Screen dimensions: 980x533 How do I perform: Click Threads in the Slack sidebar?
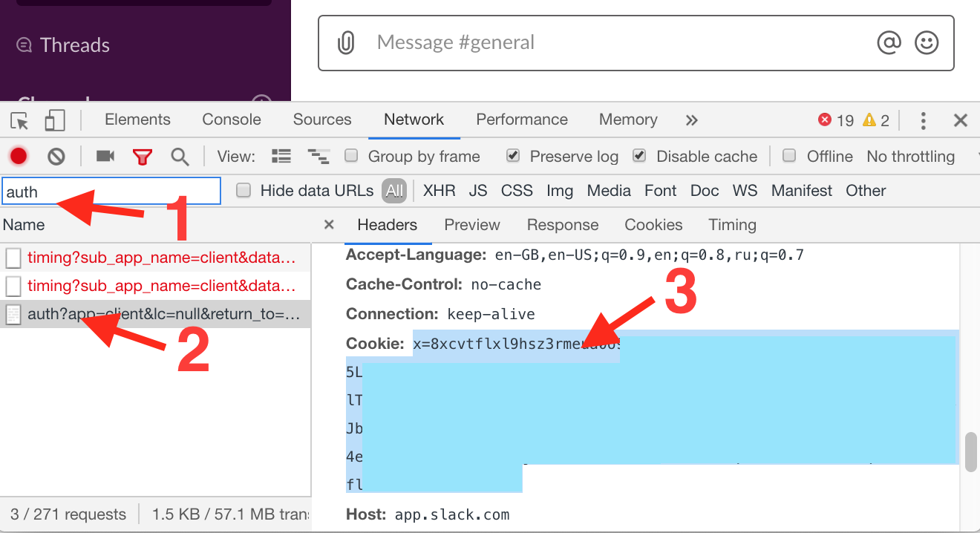75,45
